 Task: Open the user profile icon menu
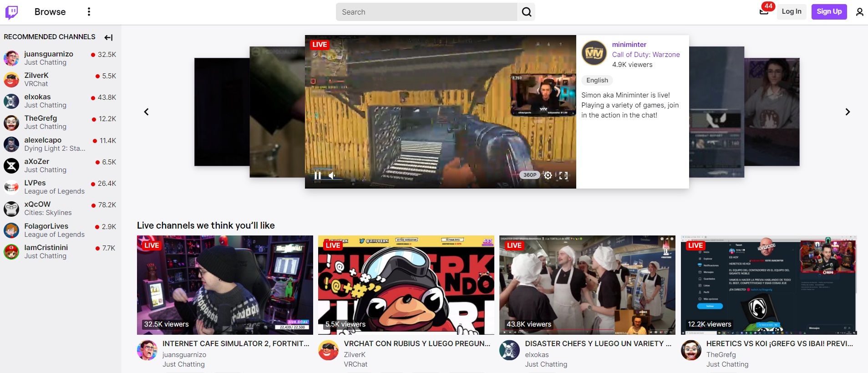click(859, 12)
